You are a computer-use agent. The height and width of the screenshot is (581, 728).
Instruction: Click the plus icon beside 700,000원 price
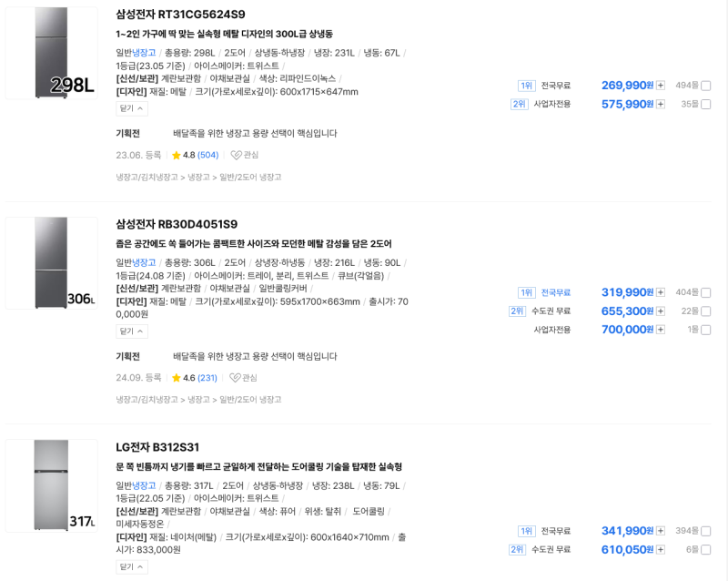661,330
